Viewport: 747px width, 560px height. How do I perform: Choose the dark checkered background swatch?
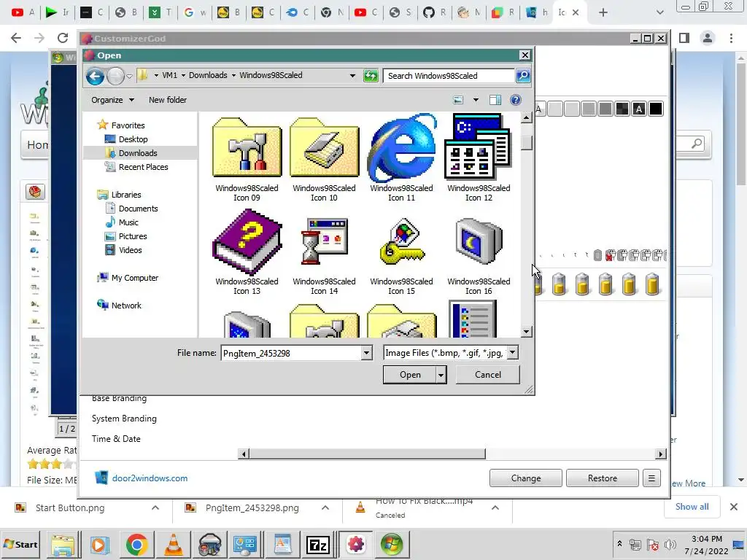click(x=622, y=109)
